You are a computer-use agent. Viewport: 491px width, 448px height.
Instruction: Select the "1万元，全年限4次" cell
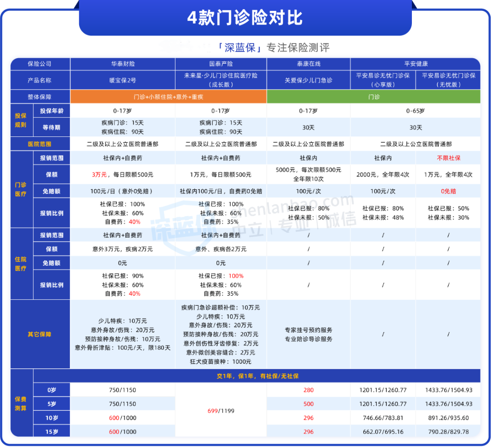(448, 175)
